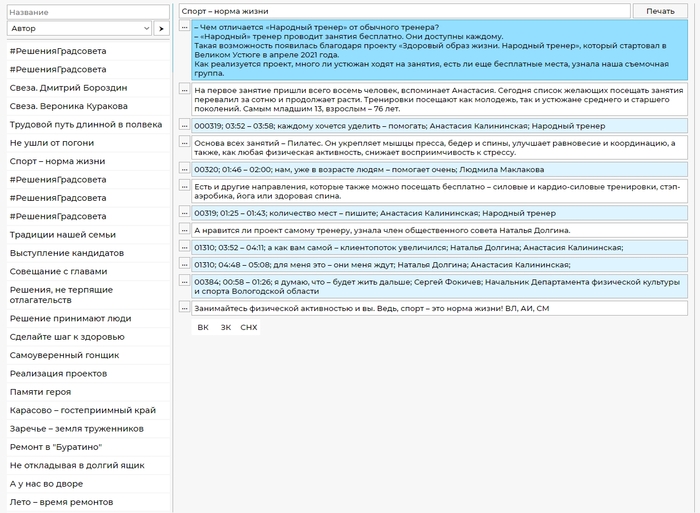Click the 'Есть и другие направления' paragraph
This screenshot has height=513, width=700.
pyautogui.click(x=439, y=192)
